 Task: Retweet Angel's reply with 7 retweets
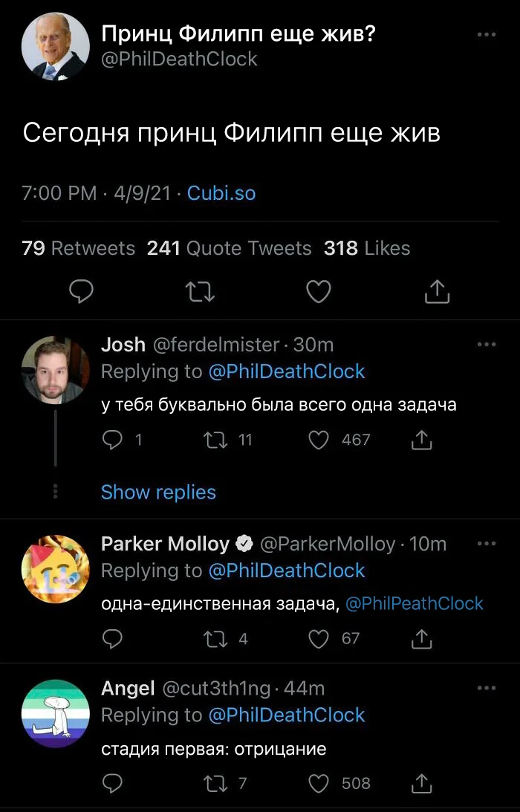pos(215,783)
